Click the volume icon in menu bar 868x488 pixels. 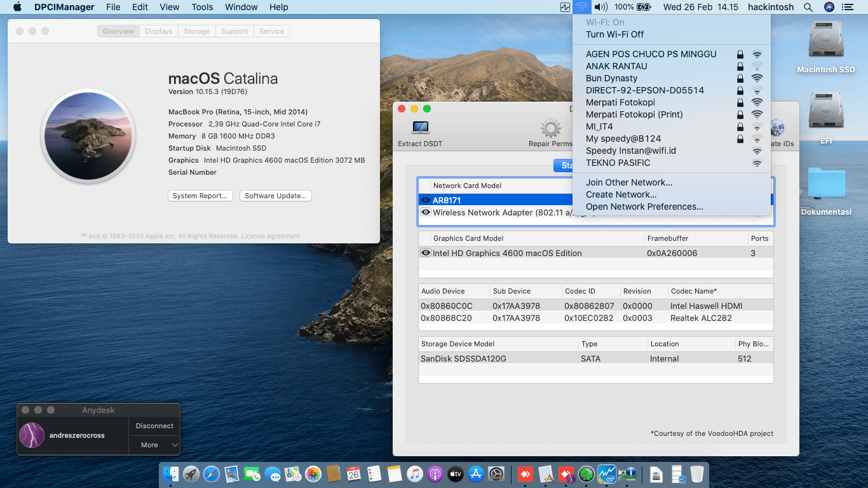tap(600, 7)
